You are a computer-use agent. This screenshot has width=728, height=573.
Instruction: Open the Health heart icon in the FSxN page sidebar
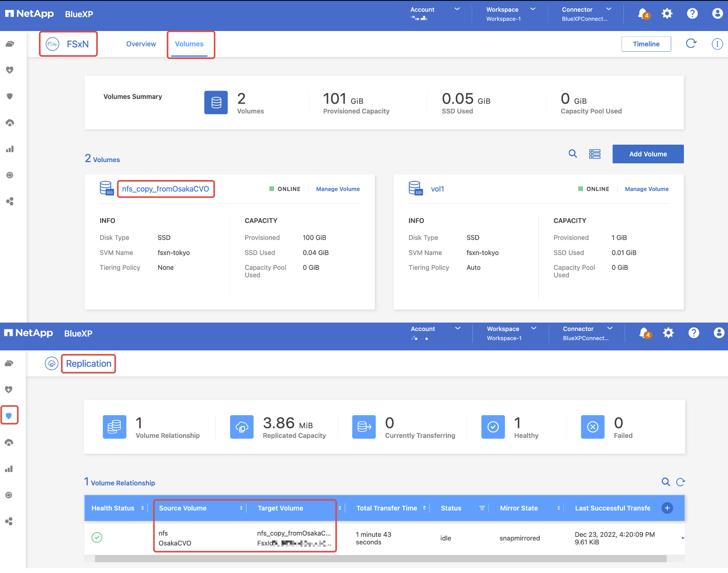pos(10,70)
